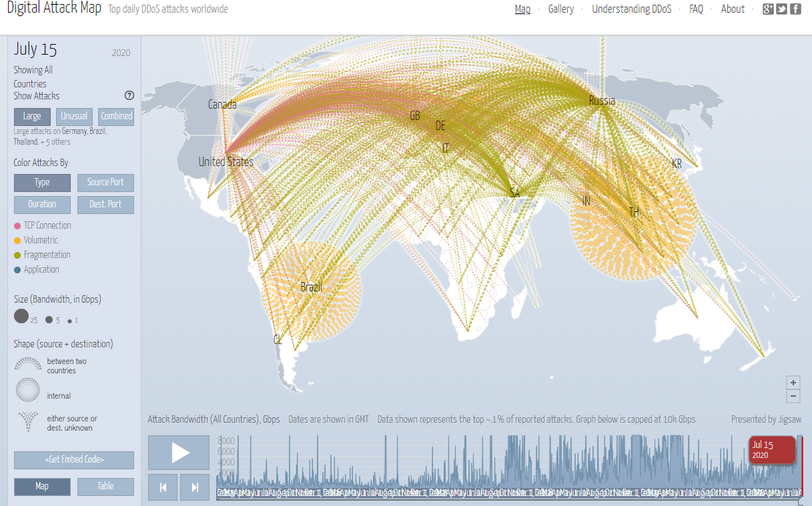This screenshot has height=506, width=812.
Task: Click the pink TCP Connection legend dot
Action: [17, 226]
